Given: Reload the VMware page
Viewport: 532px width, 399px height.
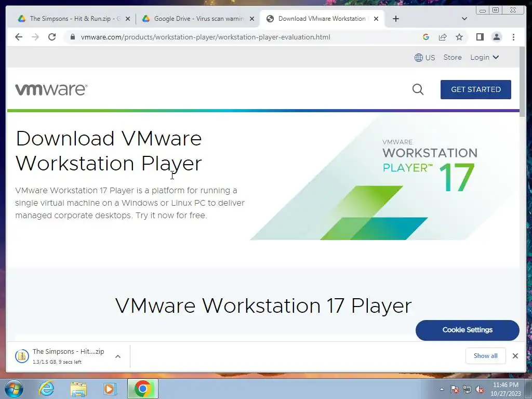Looking at the screenshot, I should coord(51,37).
